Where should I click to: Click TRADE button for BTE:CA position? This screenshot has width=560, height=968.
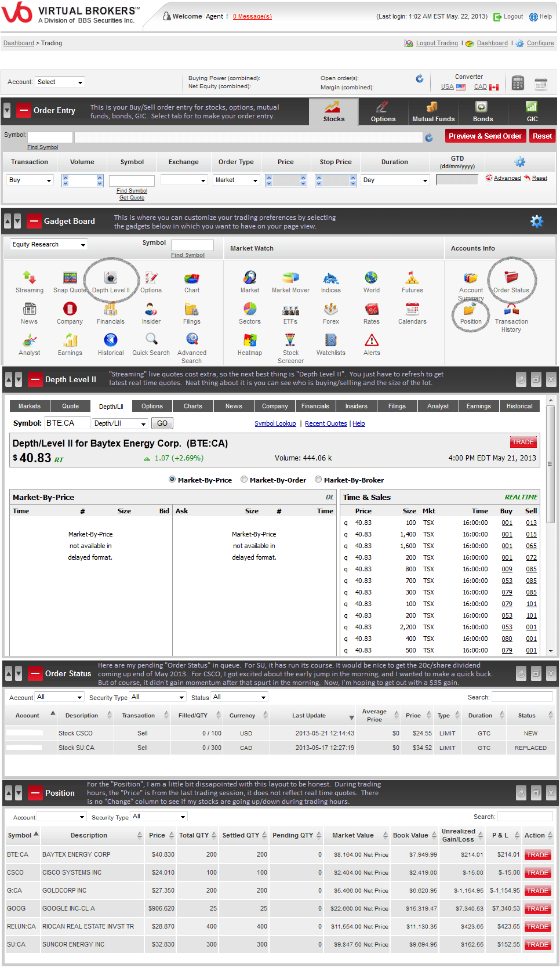click(x=537, y=855)
